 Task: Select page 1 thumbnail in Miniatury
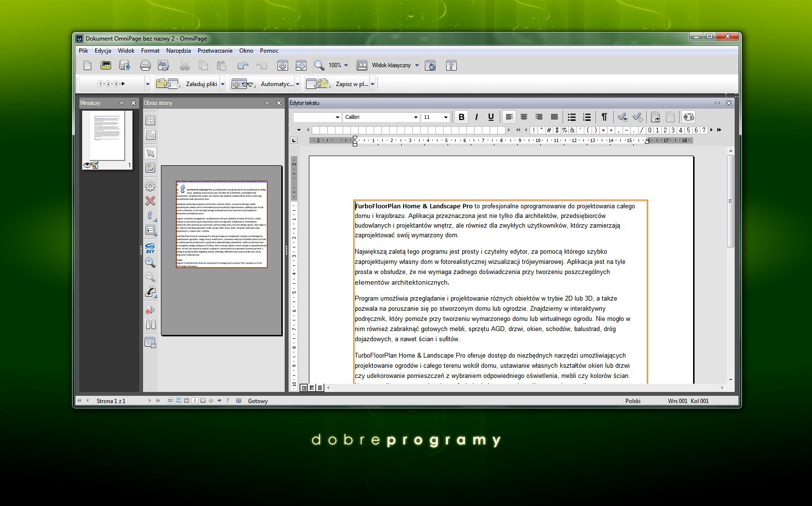point(107,140)
